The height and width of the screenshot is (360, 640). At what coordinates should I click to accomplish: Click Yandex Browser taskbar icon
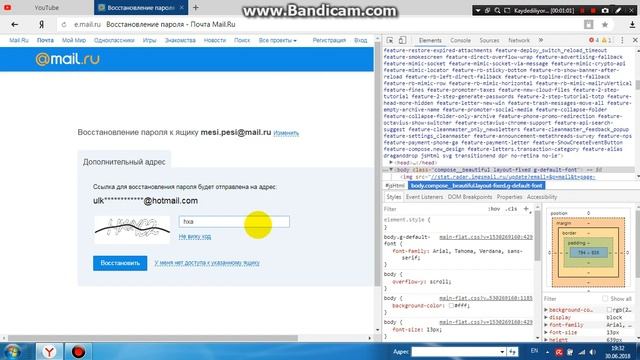tap(49, 351)
